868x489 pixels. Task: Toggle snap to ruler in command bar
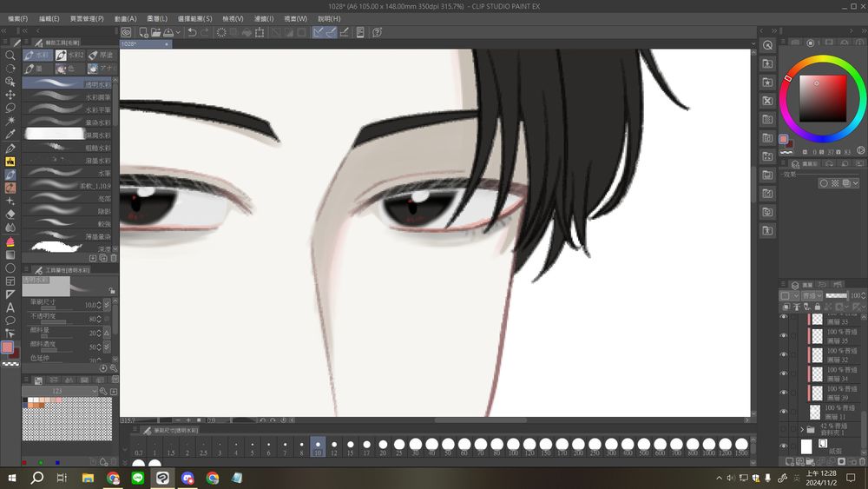point(318,32)
